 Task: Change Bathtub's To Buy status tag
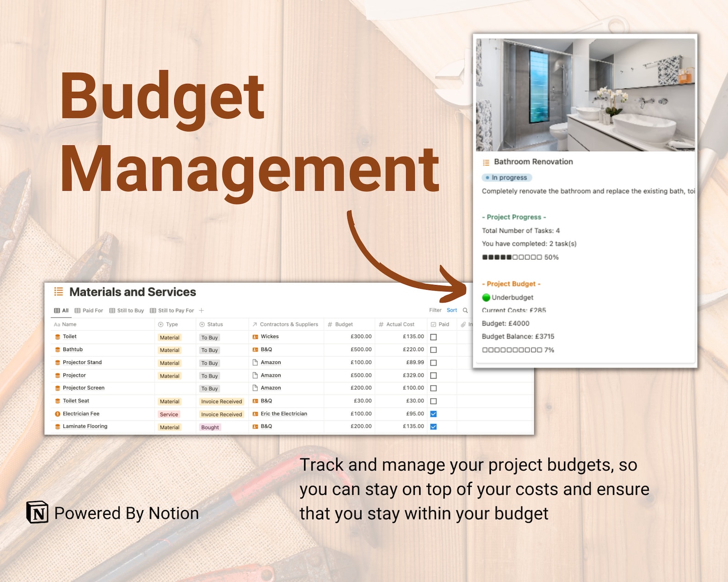(210, 350)
